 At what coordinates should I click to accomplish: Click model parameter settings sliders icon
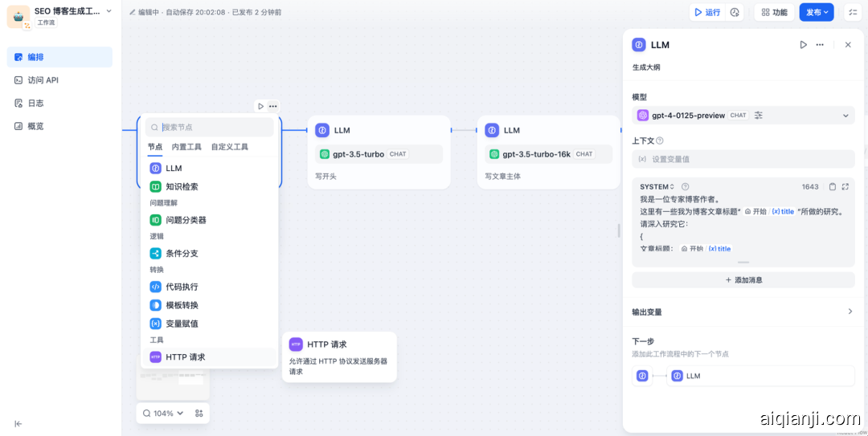click(759, 116)
